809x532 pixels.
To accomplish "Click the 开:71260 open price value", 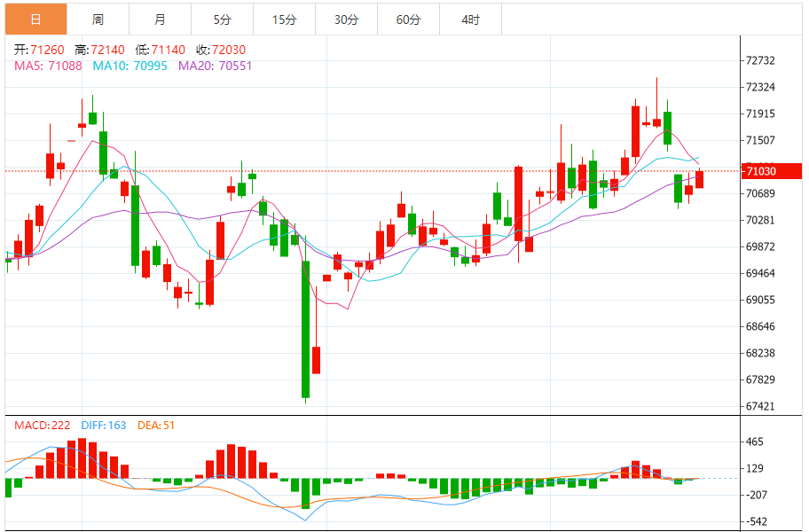I will click(x=39, y=50).
